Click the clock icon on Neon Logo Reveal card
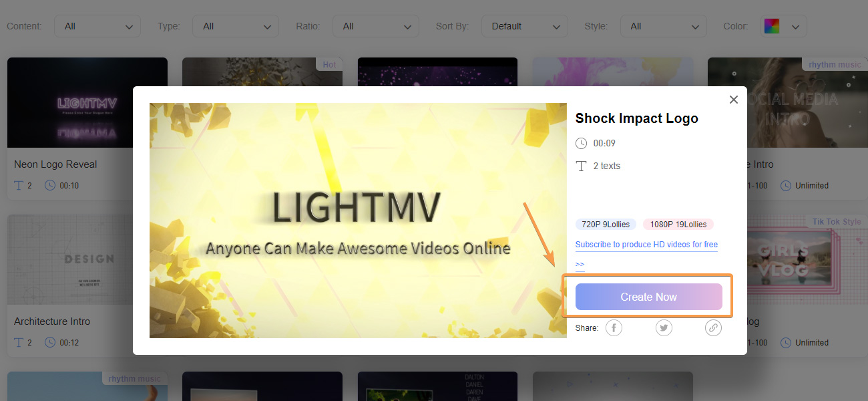868x401 pixels. 49,185
